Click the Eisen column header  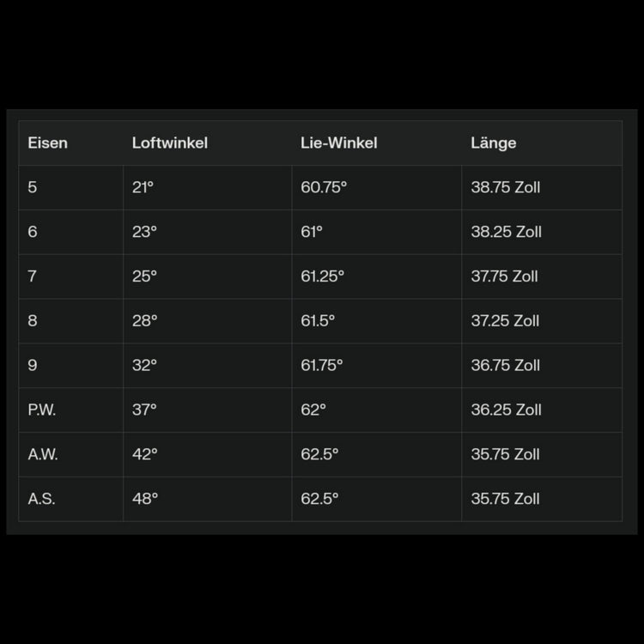[47, 143]
